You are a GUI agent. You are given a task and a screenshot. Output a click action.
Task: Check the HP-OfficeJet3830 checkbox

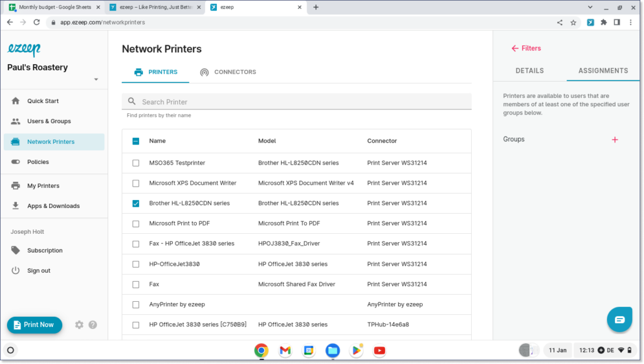[x=136, y=264]
